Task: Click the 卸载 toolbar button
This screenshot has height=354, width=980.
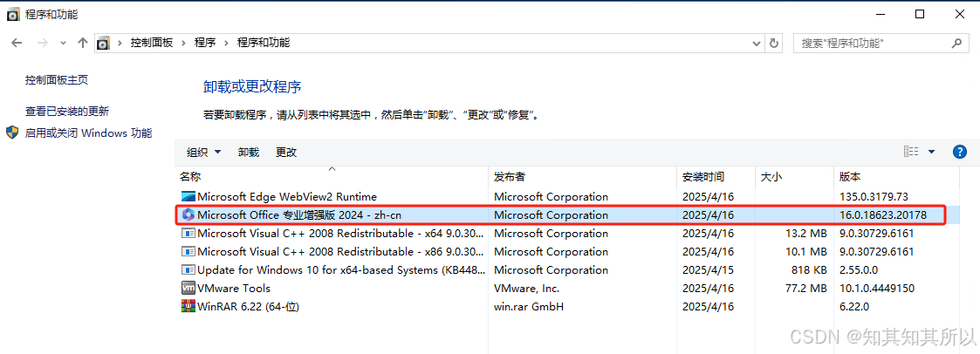Action: 249,152
